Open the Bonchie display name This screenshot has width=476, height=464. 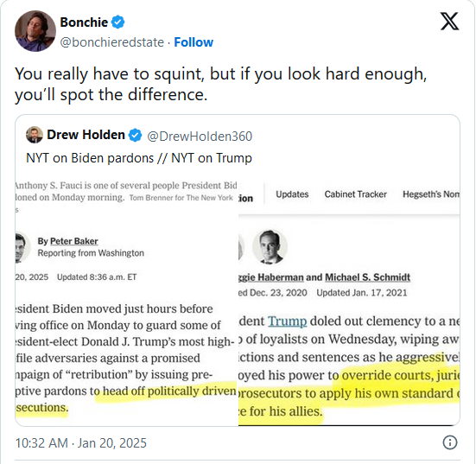84,22
